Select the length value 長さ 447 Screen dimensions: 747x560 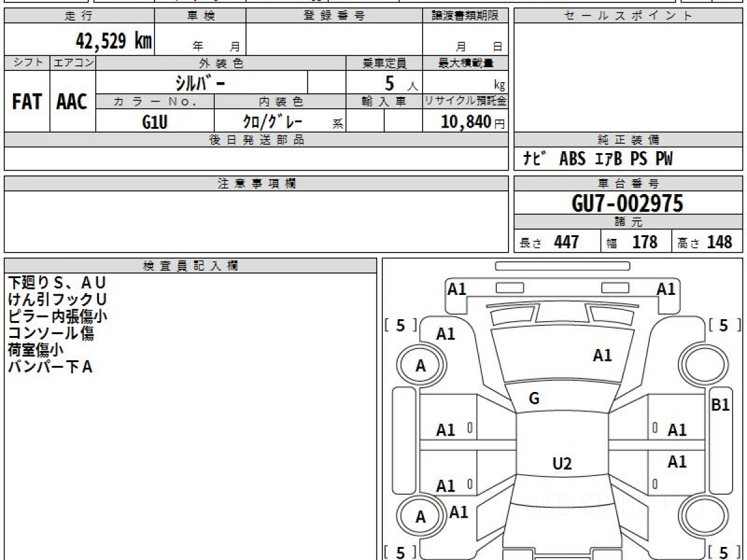pos(549,242)
